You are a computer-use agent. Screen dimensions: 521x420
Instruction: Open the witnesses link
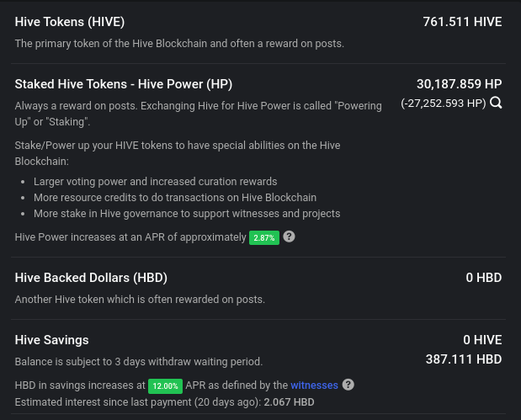coord(314,385)
